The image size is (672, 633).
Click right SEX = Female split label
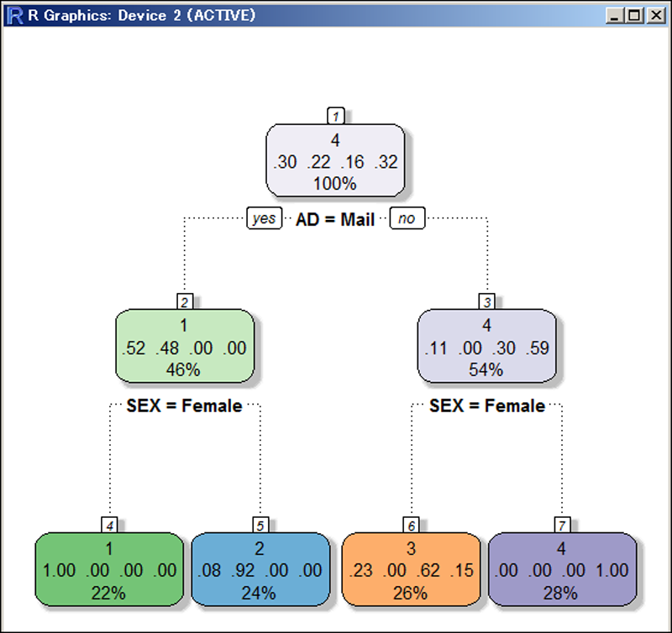point(487,406)
